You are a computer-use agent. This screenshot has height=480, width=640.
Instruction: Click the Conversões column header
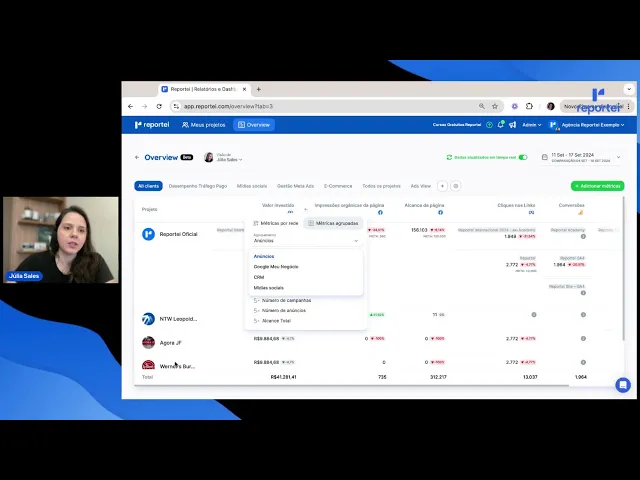(x=571, y=205)
